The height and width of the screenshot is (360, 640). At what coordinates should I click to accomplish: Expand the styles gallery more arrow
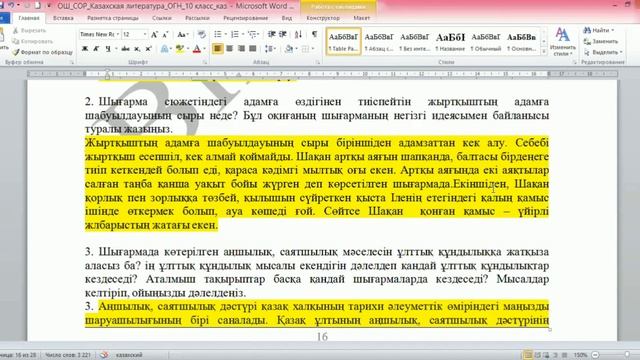tap(544, 52)
